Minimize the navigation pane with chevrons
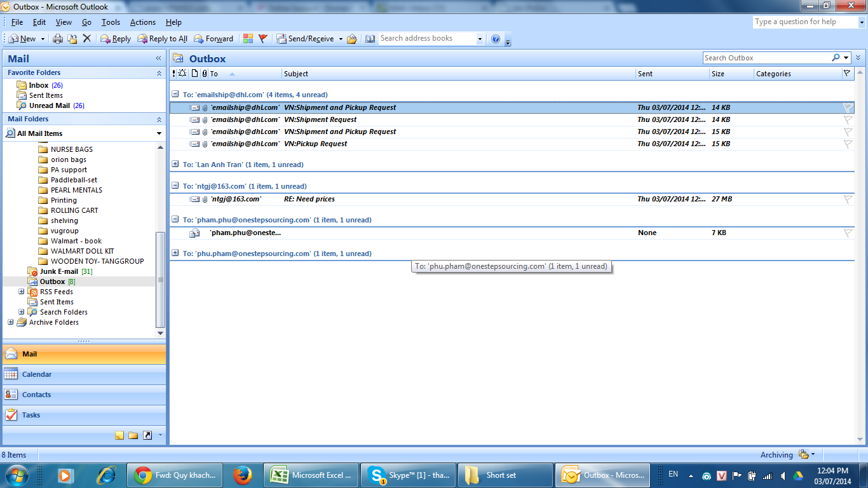This screenshot has width=868, height=488. click(158, 58)
